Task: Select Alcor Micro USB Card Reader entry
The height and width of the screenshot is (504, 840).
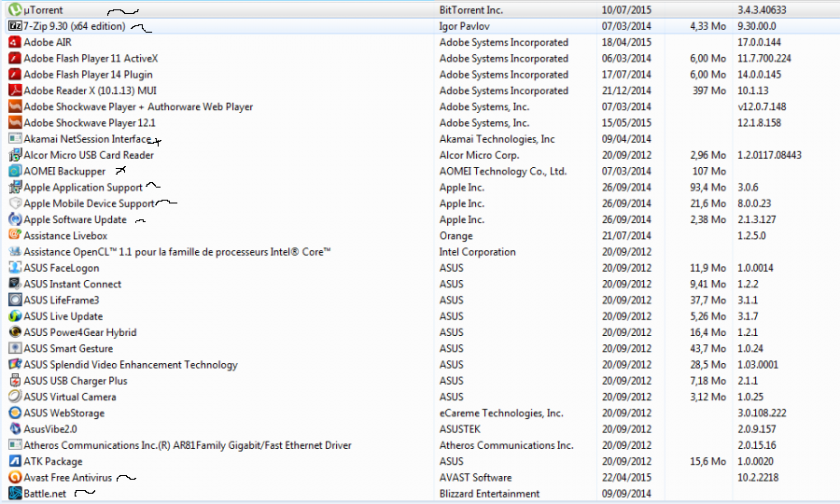Action: pos(89,155)
